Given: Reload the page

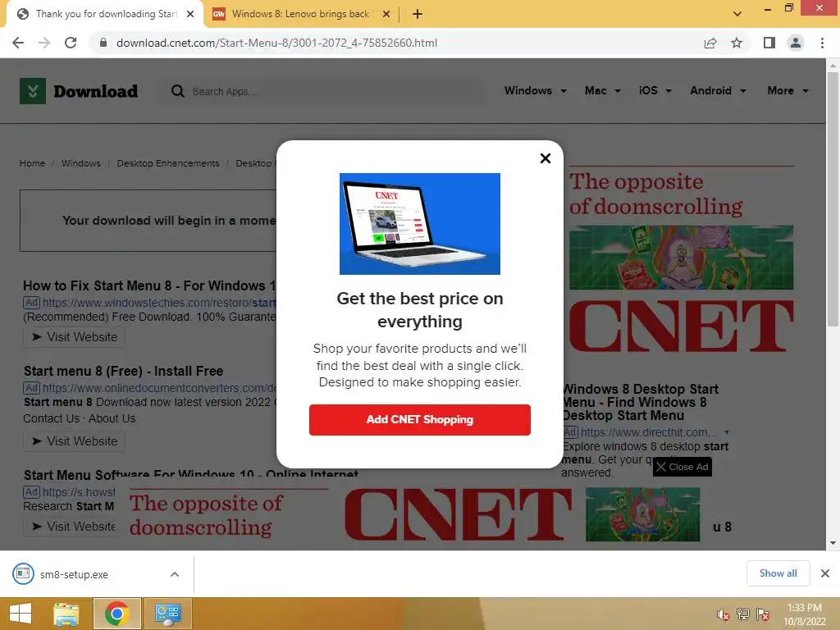Looking at the screenshot, I should click(x=71, y=43).
